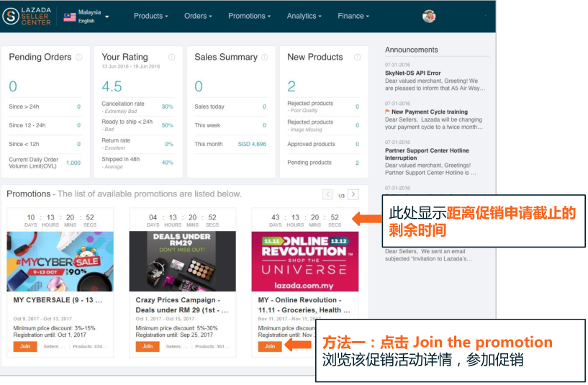Click Products: 434 on MY CYBERSALE card
588x385 pixels.
tap(89, 346)
